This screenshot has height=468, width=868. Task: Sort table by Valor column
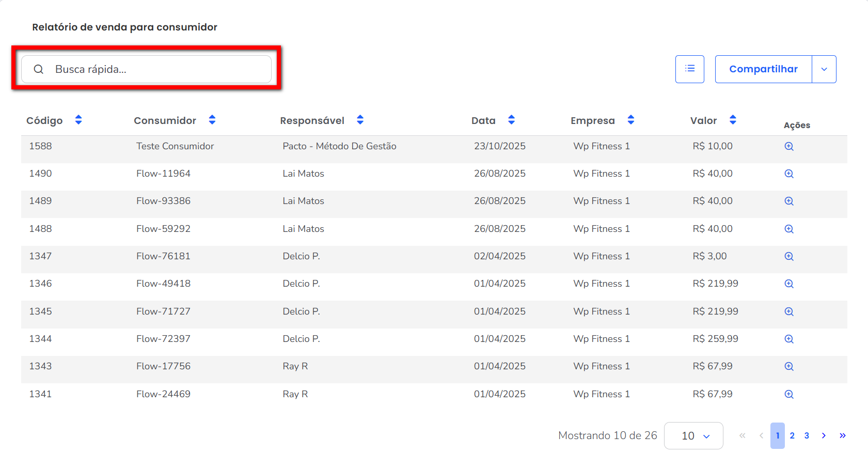click(732, 120)
